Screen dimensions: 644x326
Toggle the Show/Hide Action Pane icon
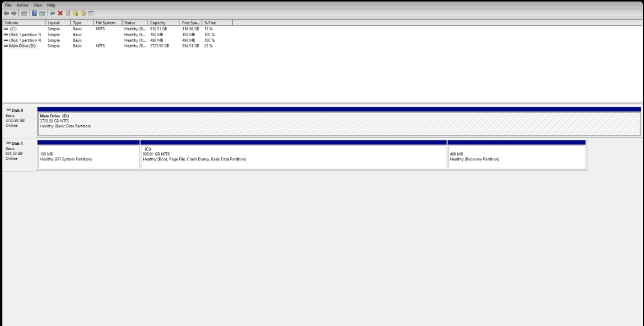42,14
